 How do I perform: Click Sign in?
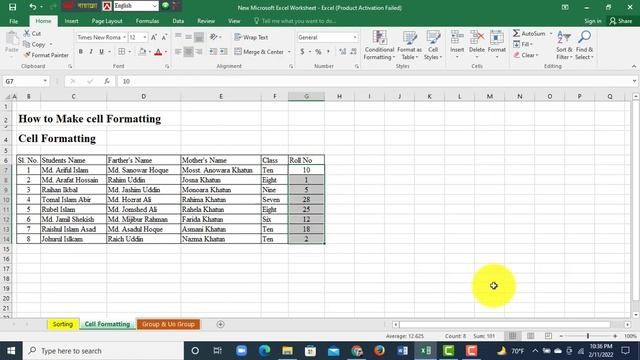pyautogui.click(x=593, y=21)
